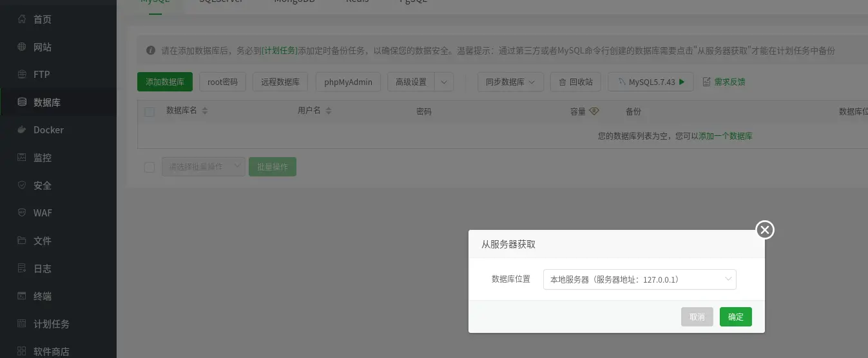Screen dimensions: 868x358
Task: Click the globe icon for 网站
Action: [22, 47]
